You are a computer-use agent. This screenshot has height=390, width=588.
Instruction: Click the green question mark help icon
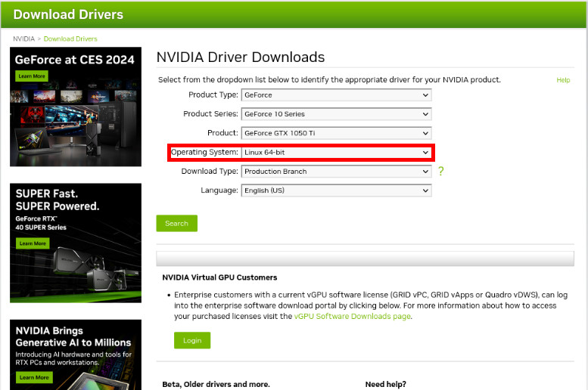pos(440,172)
